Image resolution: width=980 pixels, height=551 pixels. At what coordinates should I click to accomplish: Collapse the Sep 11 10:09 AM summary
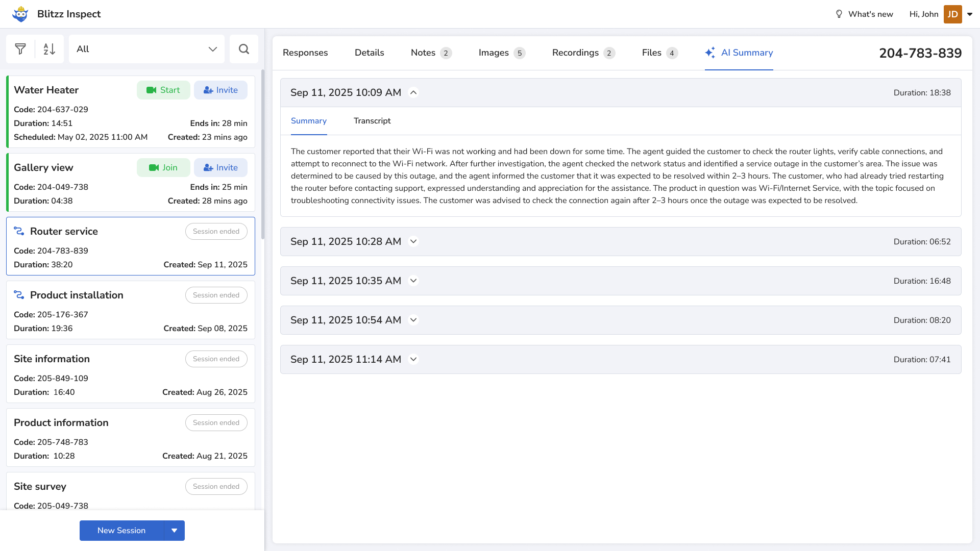(x=413, y=92)
